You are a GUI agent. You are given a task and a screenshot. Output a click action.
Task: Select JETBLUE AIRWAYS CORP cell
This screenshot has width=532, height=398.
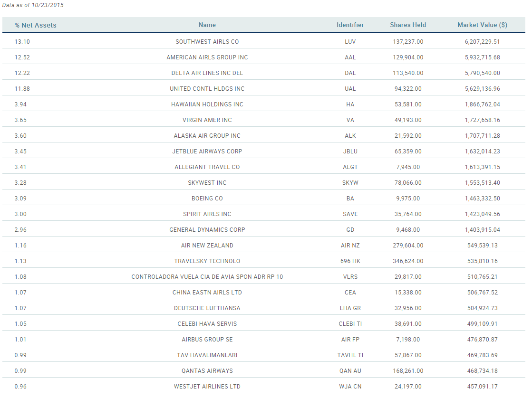click(x=207, y=151)
